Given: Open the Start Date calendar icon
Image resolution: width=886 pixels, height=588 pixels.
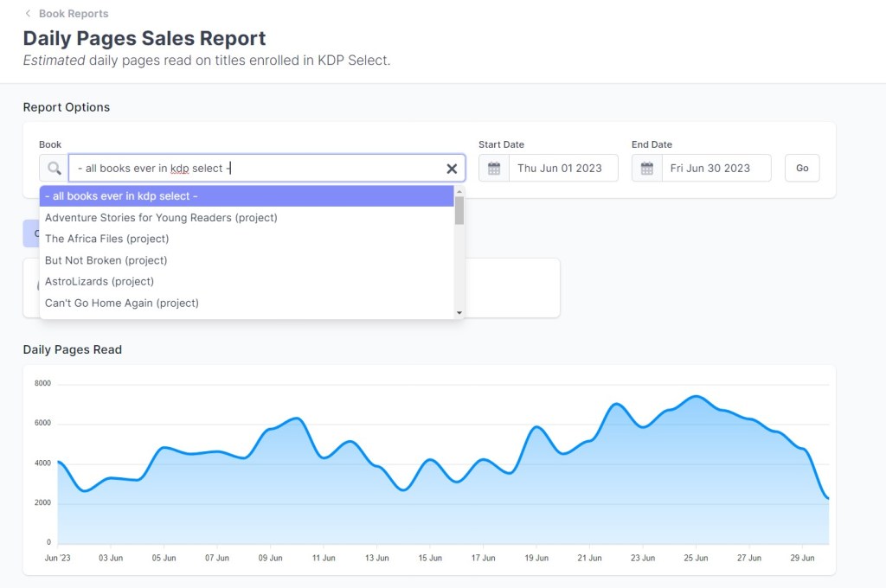Looking at the screenshot, I should 494,169.
